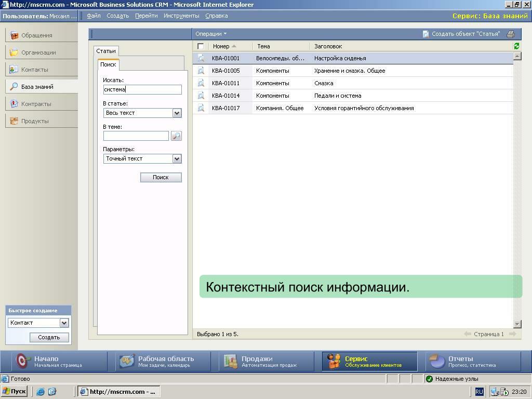Click the Продукты icon in sidebar
532x399 pixels.
[x=14, y=121]
